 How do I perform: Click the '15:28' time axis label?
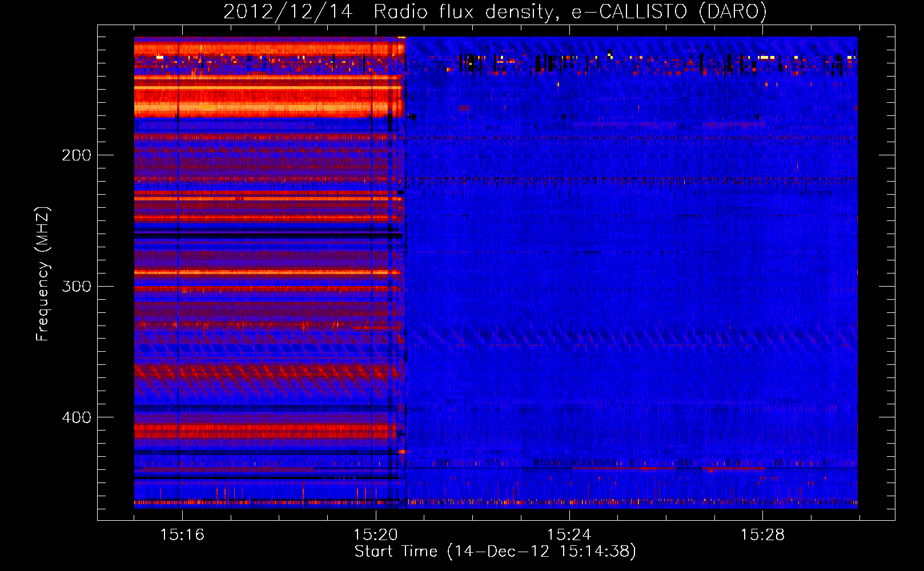(x=763, y=535)
